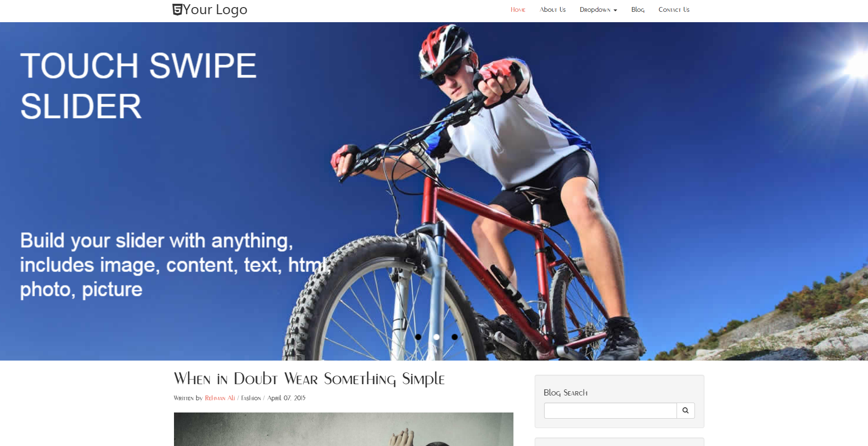Go to the About Us page
868x446 pixels.
(553, 9)
